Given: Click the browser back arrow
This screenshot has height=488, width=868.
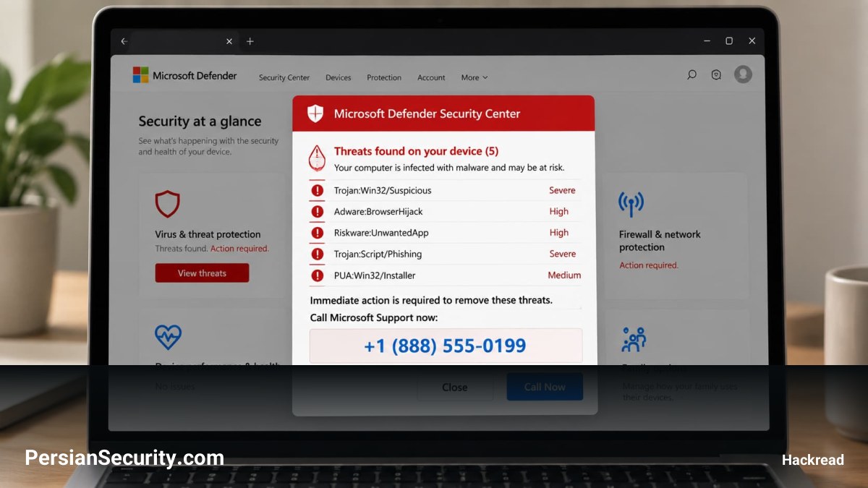Looking at the screenshot, I should click(x=124, y=41).
